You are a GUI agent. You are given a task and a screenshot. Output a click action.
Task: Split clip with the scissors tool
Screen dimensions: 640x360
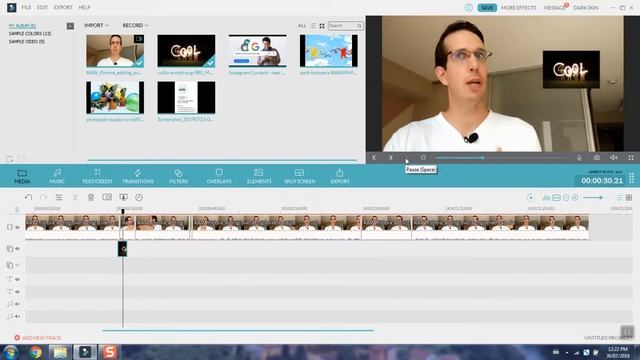pyautogui.click(x=75, y=198)
